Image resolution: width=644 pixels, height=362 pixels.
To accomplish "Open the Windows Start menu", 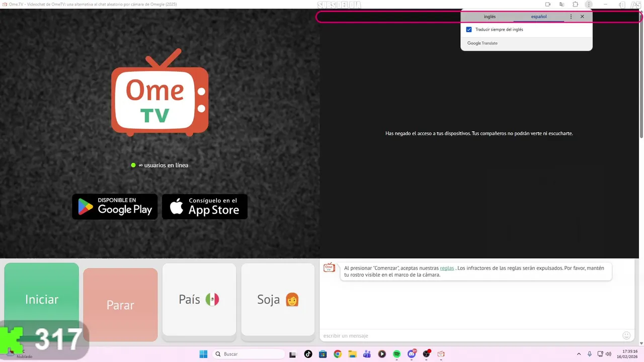I will [203, 354].
